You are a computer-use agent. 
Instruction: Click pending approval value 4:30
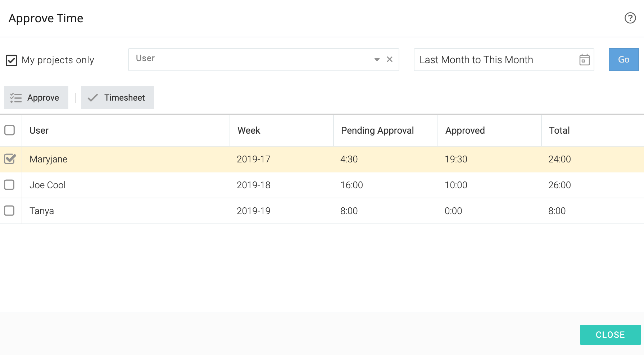click(349, 159)
